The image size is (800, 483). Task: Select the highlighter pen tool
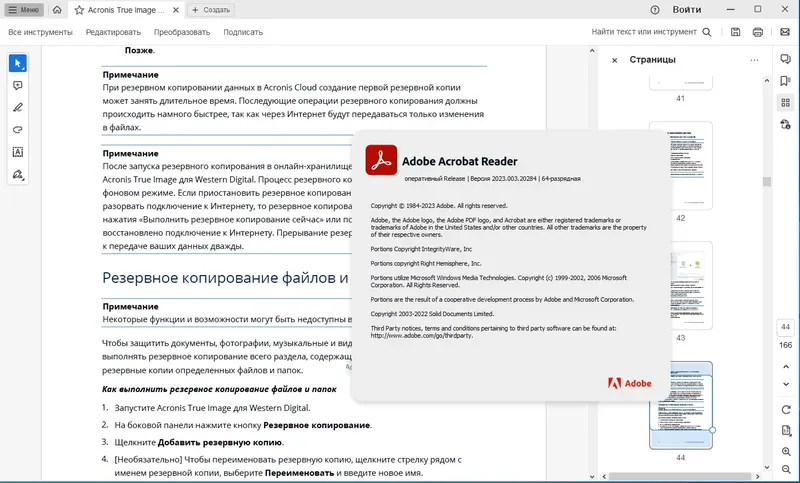tap(18, 108)
